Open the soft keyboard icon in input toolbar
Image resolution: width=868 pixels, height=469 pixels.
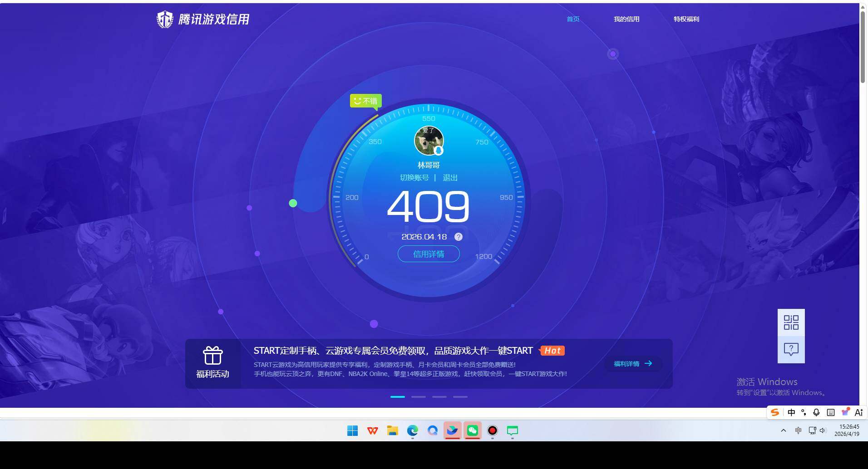(830, 412)
